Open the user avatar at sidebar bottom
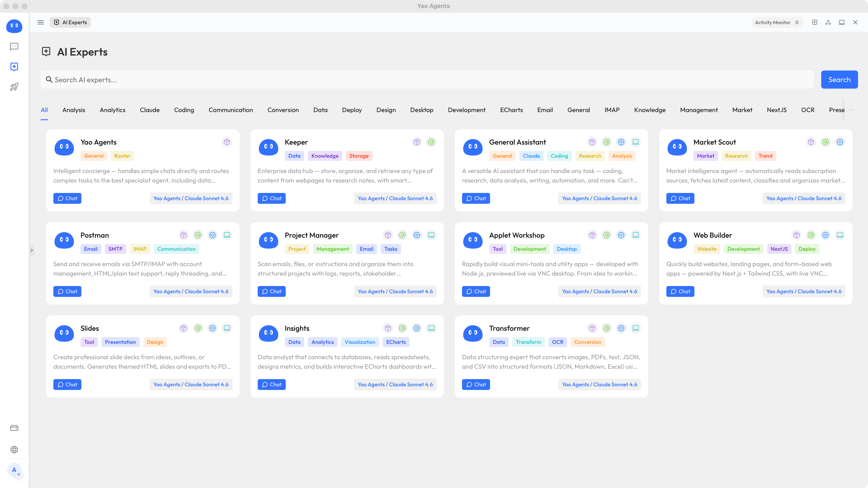Image resolution: width=868 pixels, height=488 pixels. pyautogui.click(x=14, y=470)
